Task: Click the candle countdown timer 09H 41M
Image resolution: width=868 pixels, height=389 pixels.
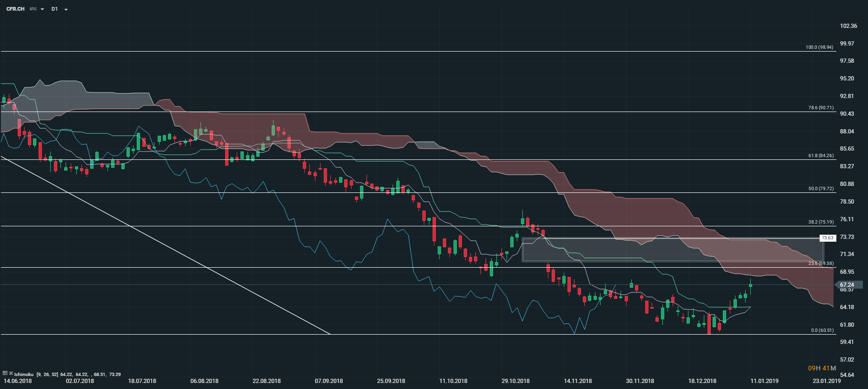Action: coord(821,368)
